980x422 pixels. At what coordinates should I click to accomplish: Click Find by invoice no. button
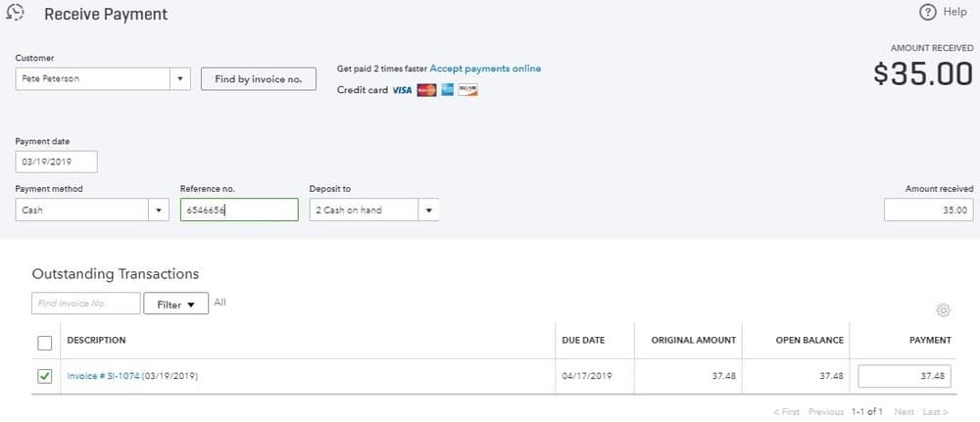(x=259, y=79)
